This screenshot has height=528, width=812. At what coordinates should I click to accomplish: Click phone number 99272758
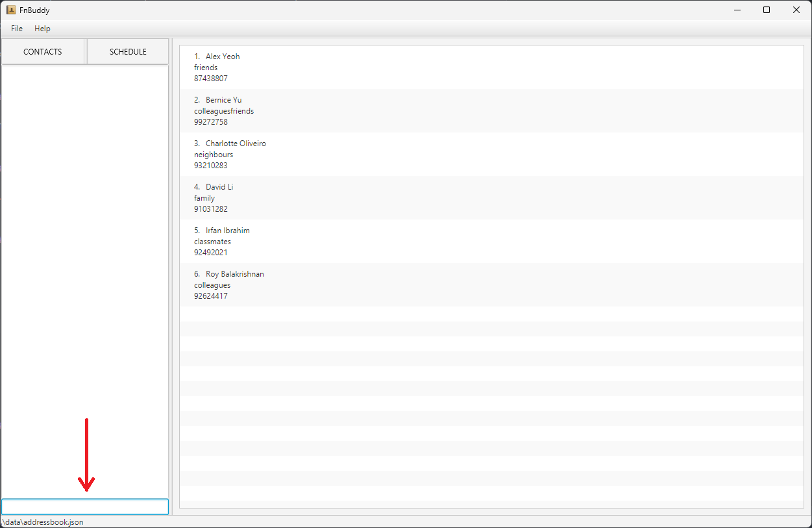coord(211,122)
